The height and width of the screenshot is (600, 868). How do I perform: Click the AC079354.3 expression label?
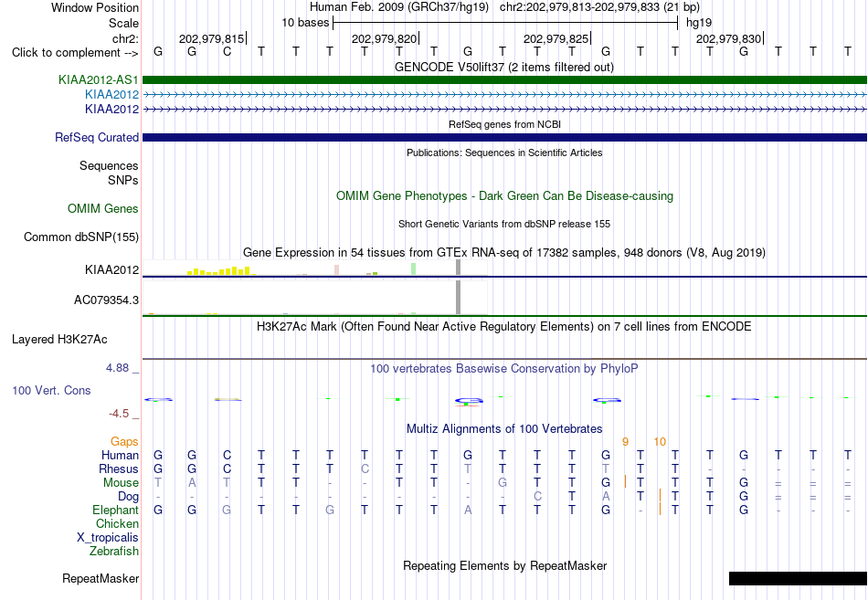106,300
